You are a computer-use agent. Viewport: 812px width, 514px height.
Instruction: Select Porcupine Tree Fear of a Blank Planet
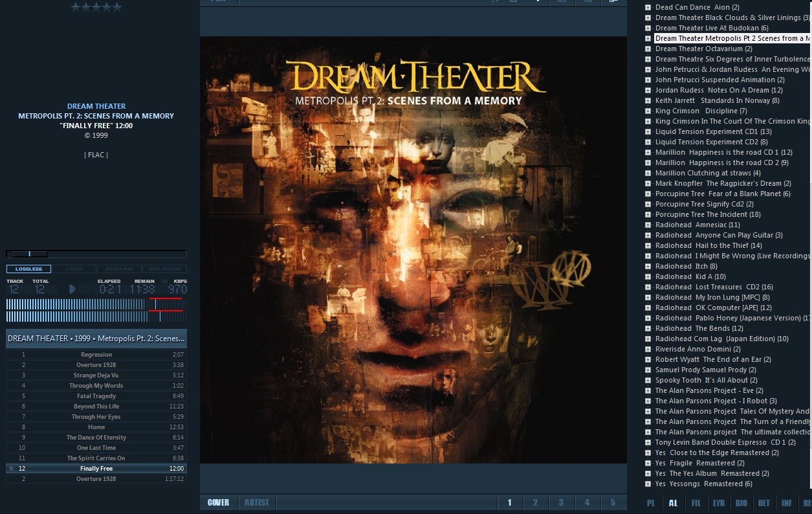(723, 194)
